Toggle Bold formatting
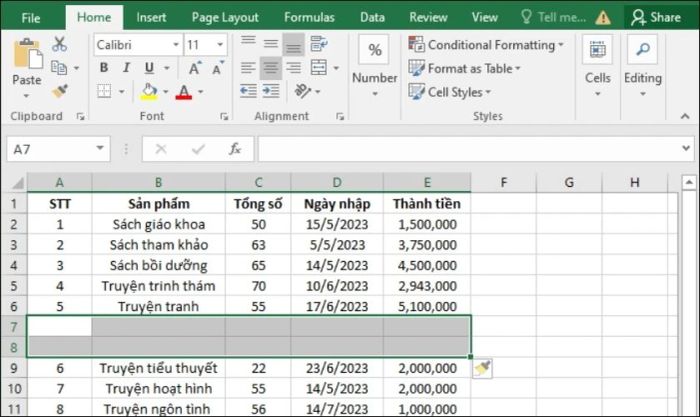Screen dimensions: 700x417 click(x=104, y=67)
